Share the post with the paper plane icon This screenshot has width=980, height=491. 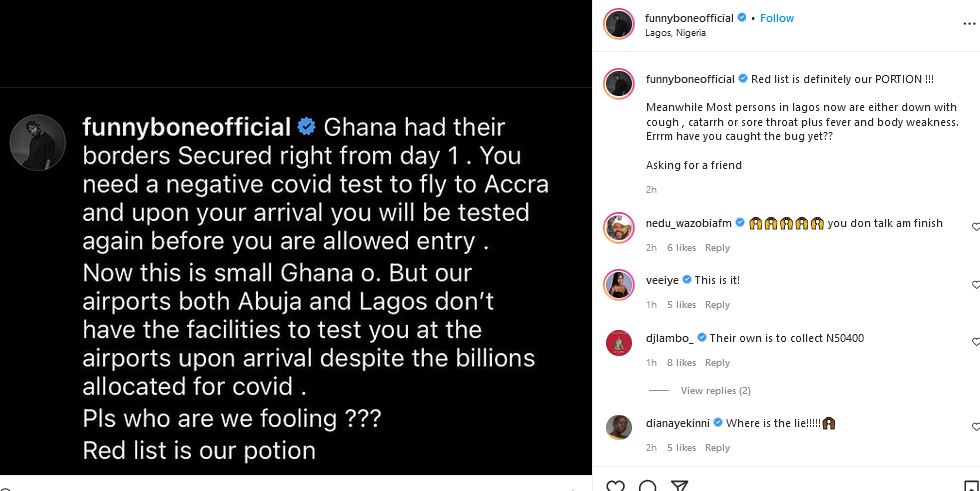(x=679, y=487)
